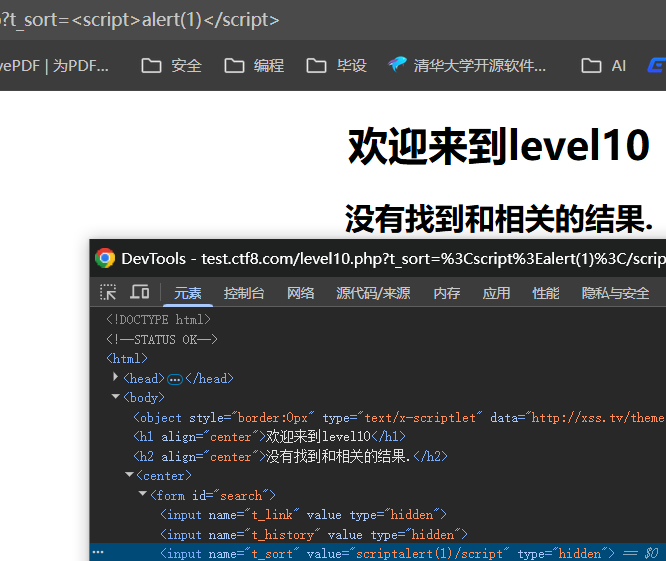Click the address bar URL text
Screen dimensions: 666x561
pos(140,20)
